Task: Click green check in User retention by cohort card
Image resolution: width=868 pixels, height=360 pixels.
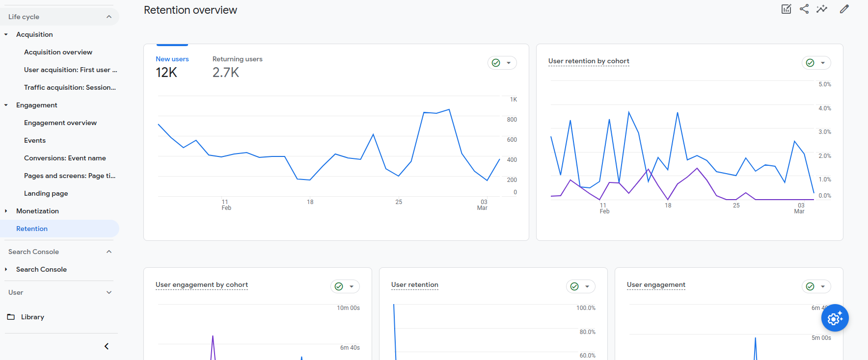Action: (x=810, y=63)
